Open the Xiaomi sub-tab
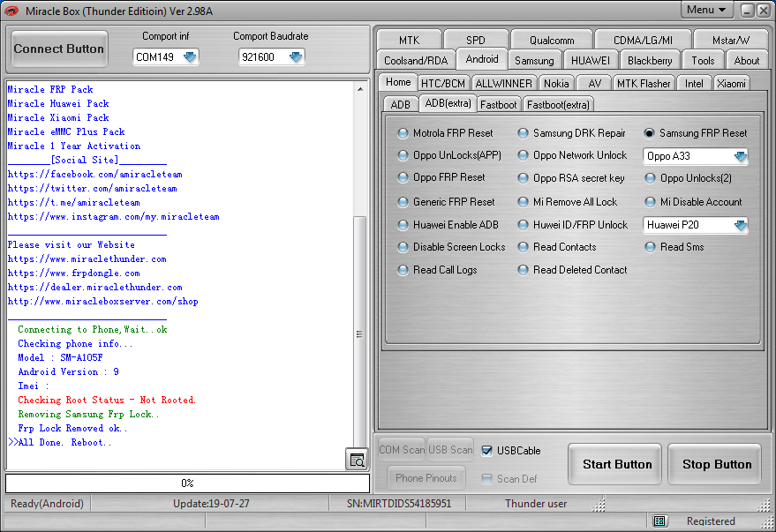Screen dimensions: 776x532 click(731, 84)
